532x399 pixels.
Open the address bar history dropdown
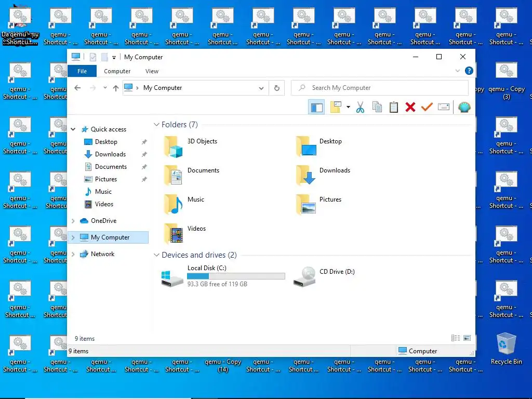pos(261,88)
